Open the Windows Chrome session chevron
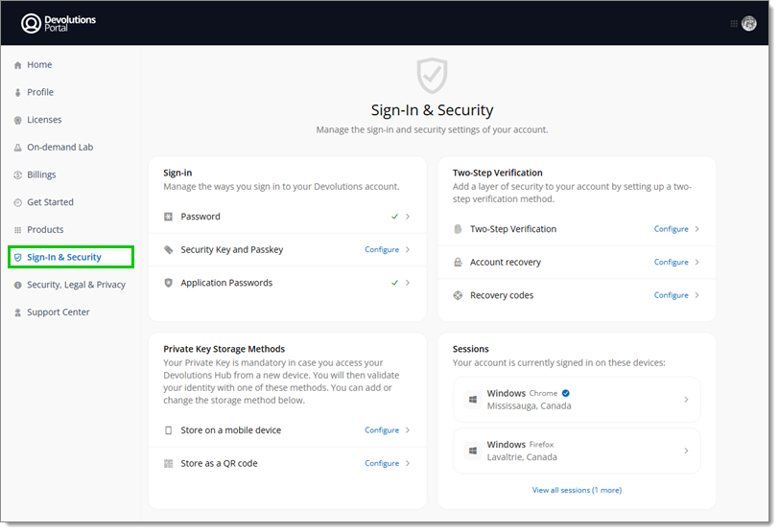Viewport: 779px width, 532px height. tap(686, 400)
